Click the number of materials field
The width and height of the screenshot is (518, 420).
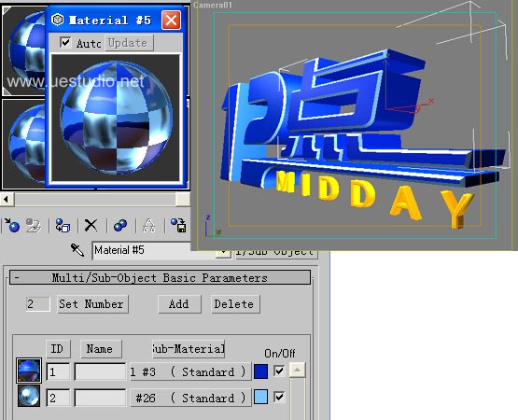tap(38, 303)
